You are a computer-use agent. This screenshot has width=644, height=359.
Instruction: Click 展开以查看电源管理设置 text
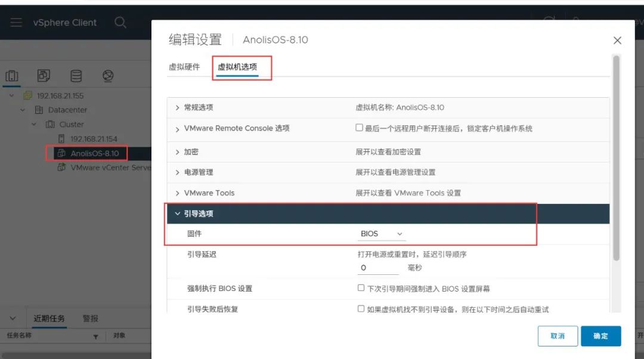click(x=395, y=172)
